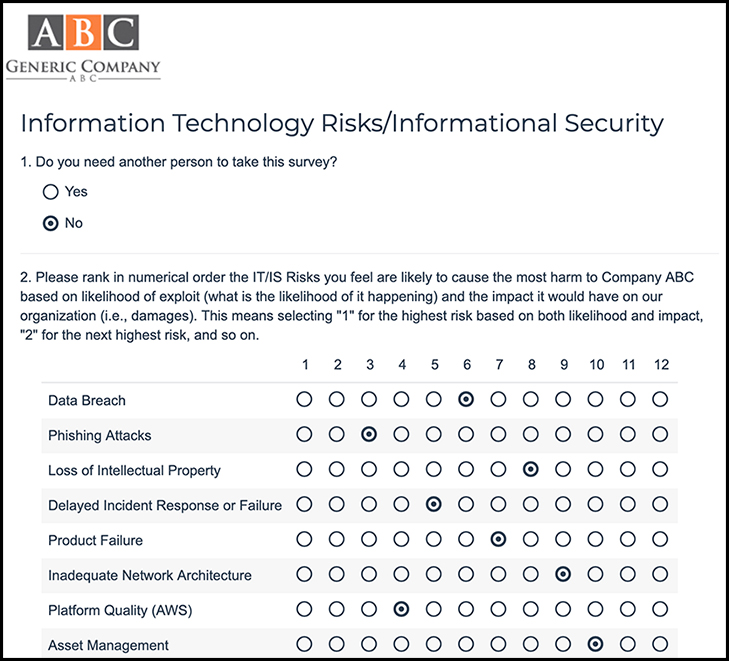Image resolution: width=729 pixels, height=661 pixels.
Task: Rank Product Failure as 9
Action: click(x=563, y=539)
